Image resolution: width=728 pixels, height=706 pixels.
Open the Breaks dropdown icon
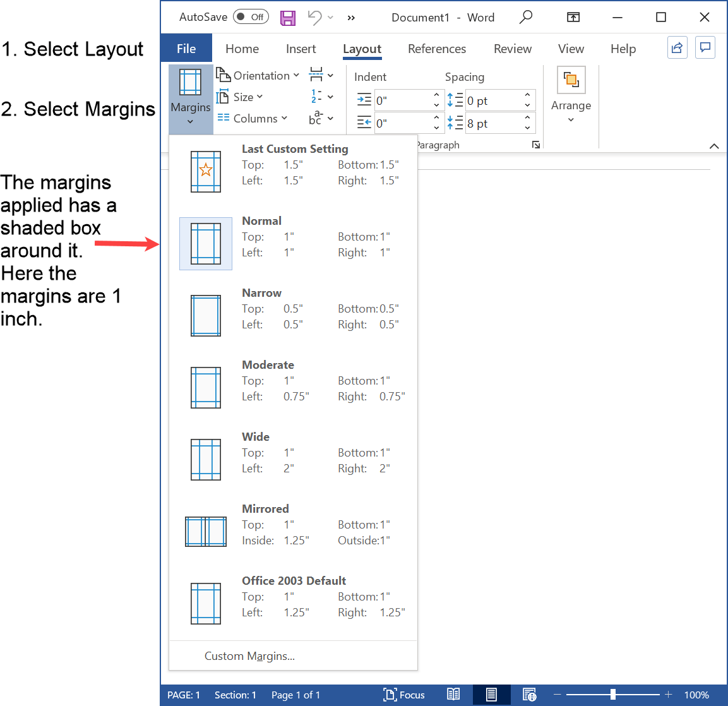(321, 75)
